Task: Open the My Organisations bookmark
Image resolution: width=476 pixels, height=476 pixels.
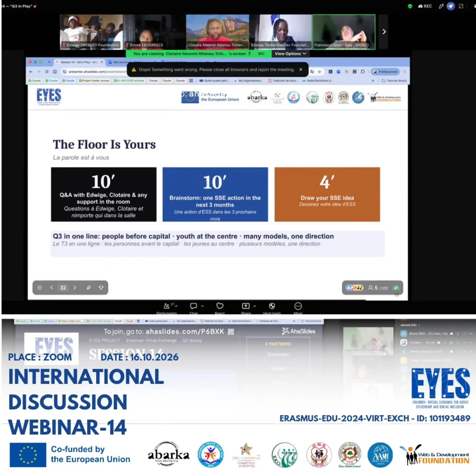Action: (249, 80)
